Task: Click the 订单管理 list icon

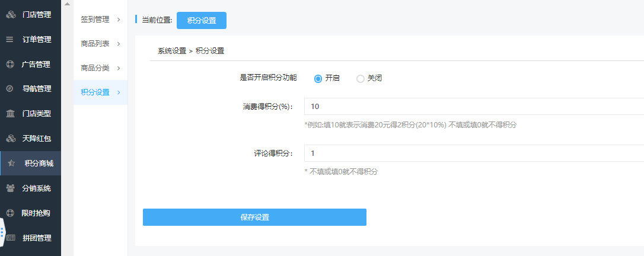Action: tap(10, 40)
